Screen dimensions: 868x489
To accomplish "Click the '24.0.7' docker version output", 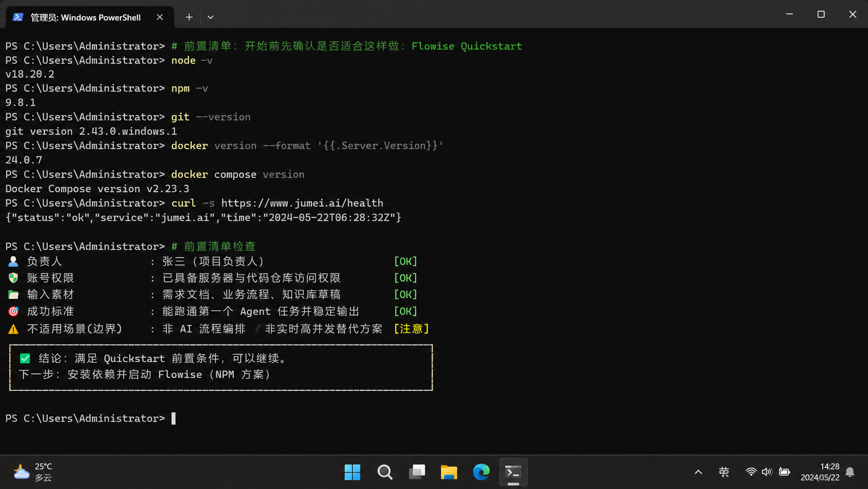I will click(24, 160).
